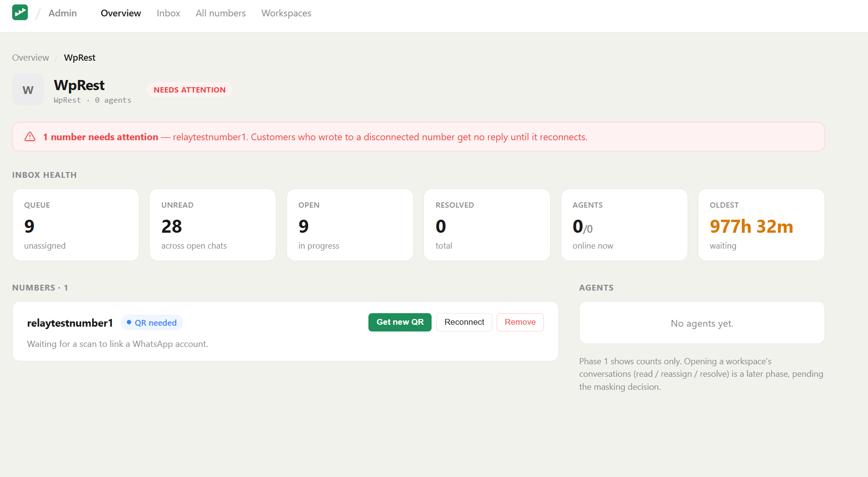Select the Oldest 977h 32m waiting card
Screen dimensions: 868x477
click(x=761, y=225)
